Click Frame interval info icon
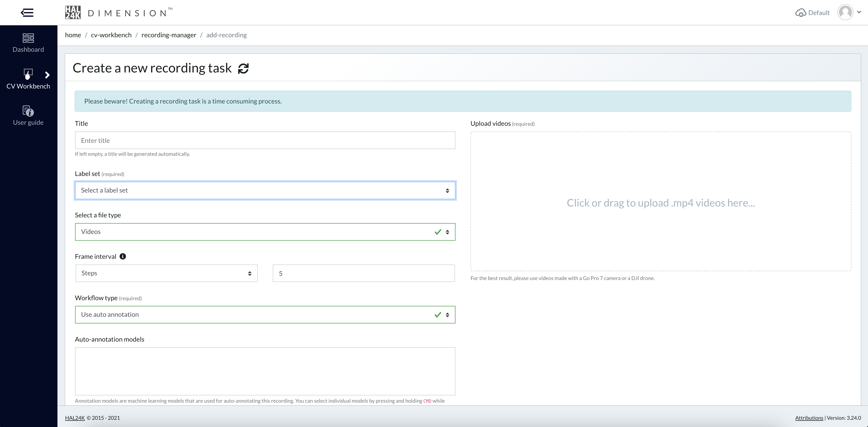The width and height of the screenshot is (868, 427). 123,256
